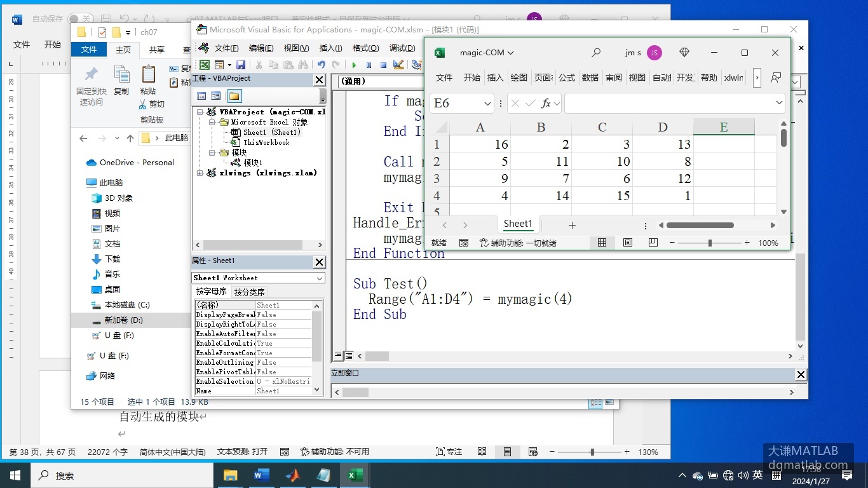Switch to the 按字母序 properties tab
Screen dimensions: 868x488
(212, 292)
